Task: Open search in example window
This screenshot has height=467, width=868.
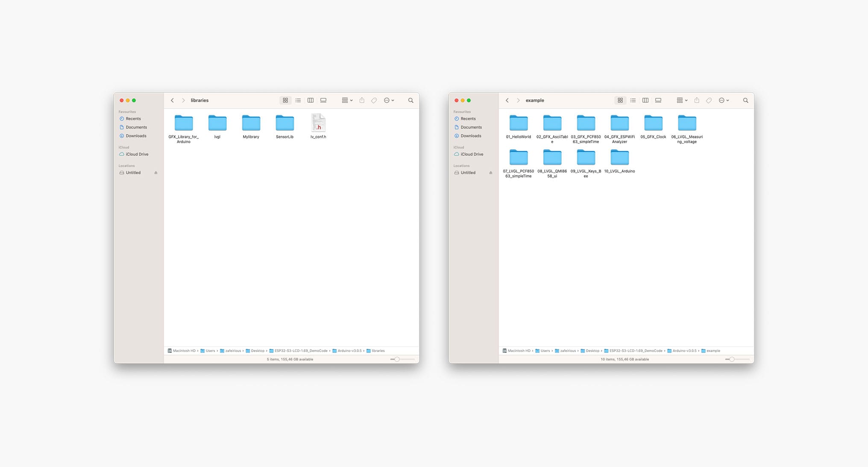Action: [745, 100]
